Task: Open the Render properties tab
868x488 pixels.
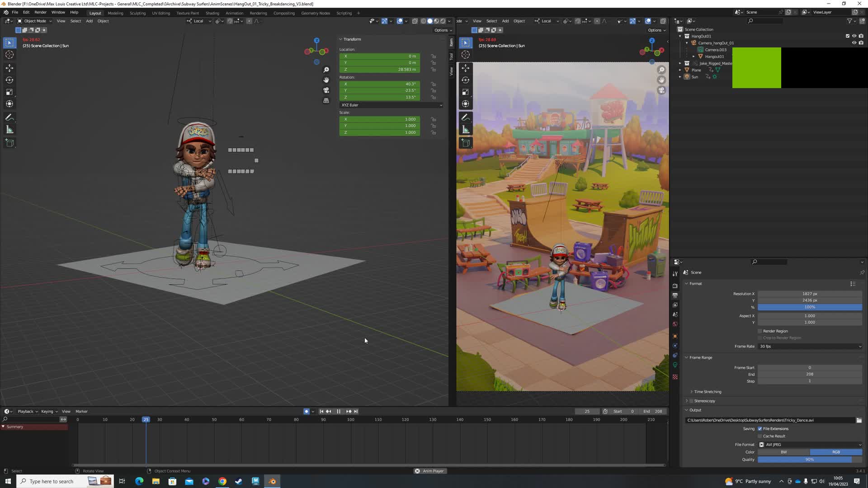Action: (675, 286)
